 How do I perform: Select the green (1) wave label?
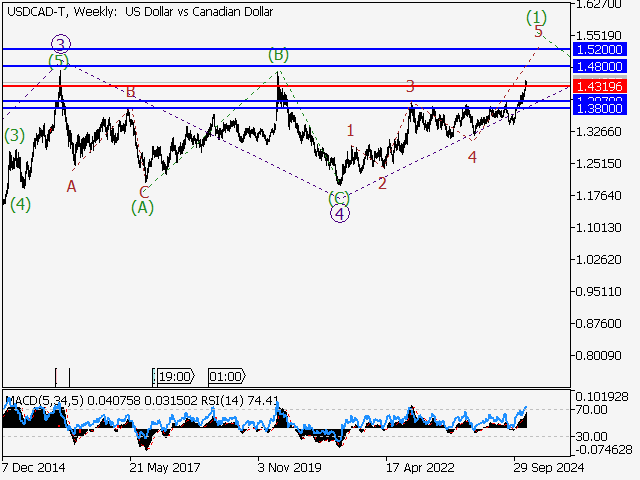click(537, 17)
